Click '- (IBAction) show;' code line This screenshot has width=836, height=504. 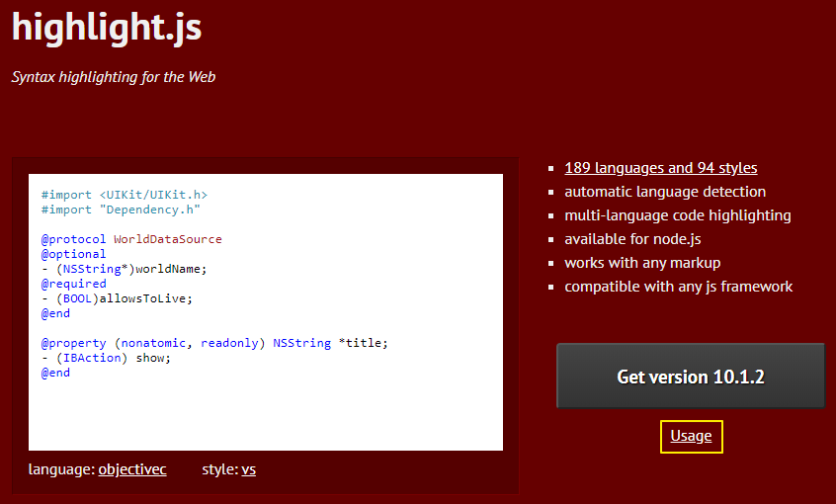[x=106, y=358]
